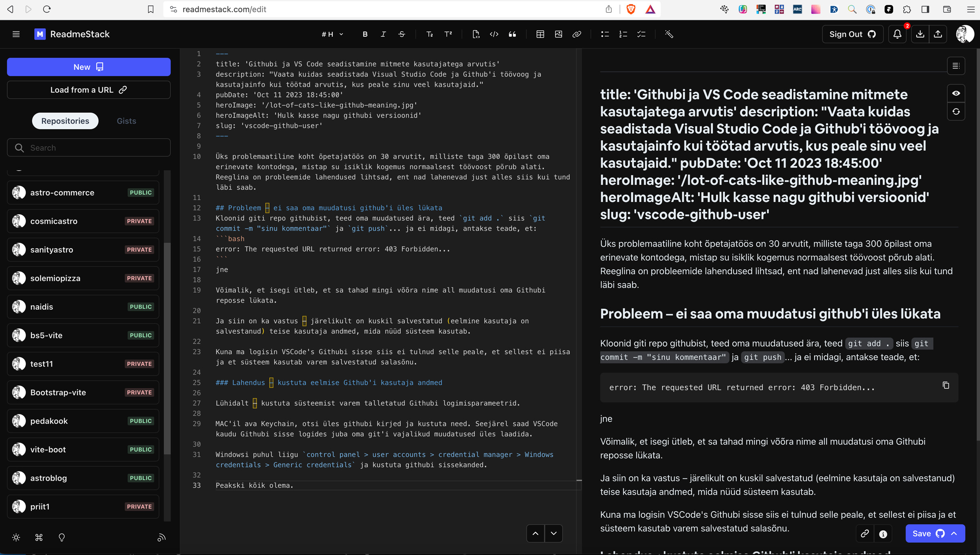Insert blockquote from toolbar
The height and width of the screenshot is (555, 980).
pos(512,34)
